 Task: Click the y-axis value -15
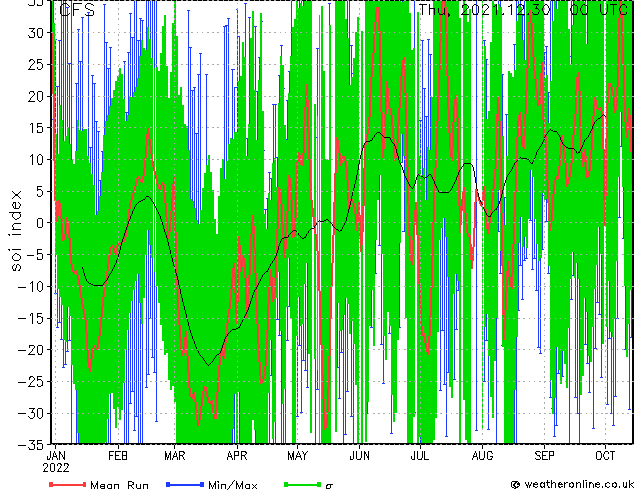point(31,318)
